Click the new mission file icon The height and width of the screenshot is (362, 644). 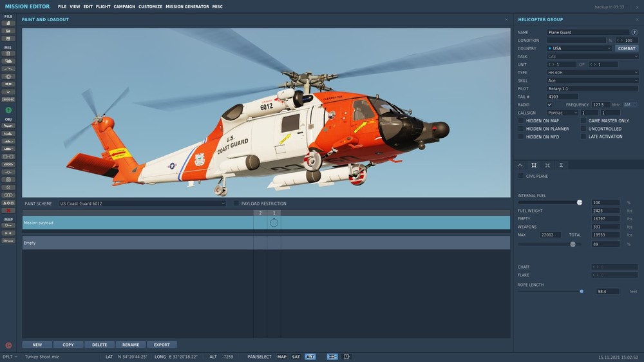[x=8, y=23]
